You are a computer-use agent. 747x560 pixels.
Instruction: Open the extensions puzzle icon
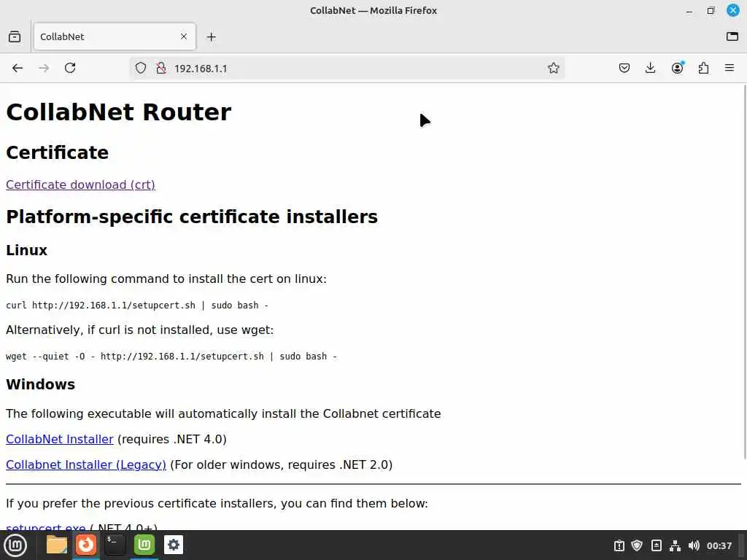(x=703, y=68)
